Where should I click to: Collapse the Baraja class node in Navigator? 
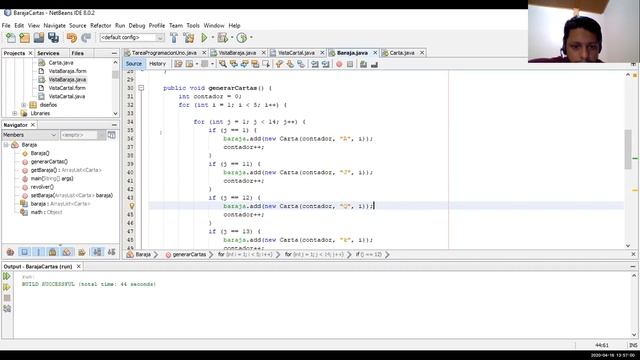tap(6, 145)
